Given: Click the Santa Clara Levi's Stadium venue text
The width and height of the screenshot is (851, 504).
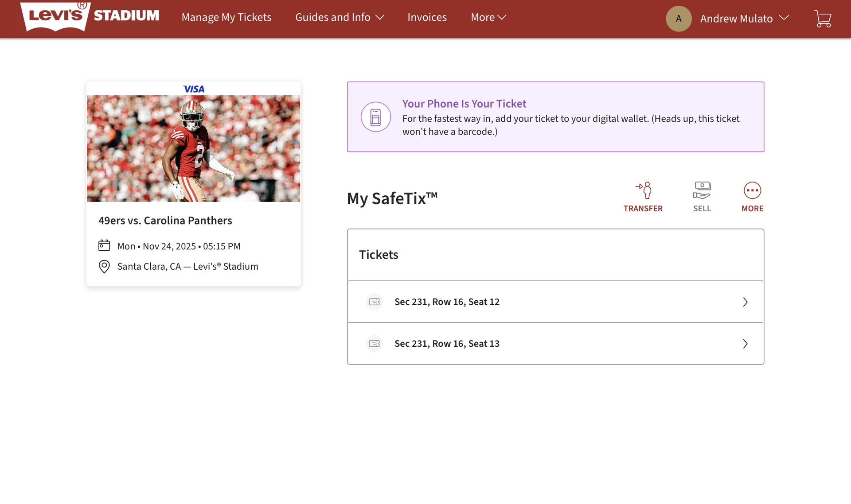Looking at the screenshot, I should [187, 267].
